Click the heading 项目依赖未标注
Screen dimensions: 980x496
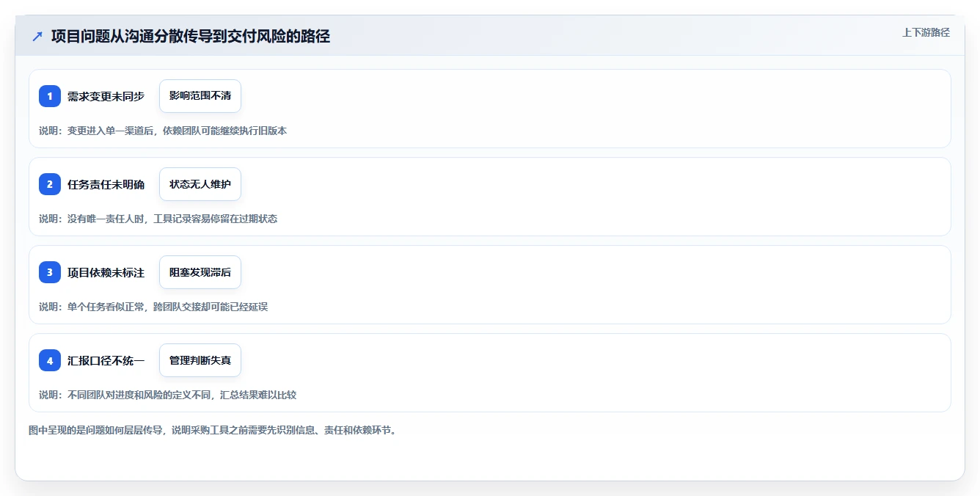106,272
